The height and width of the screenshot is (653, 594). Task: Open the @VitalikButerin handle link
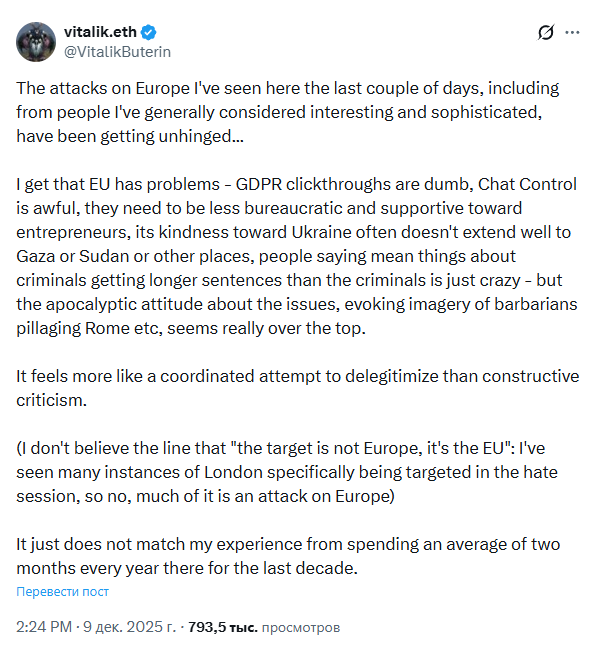point(117,52)
